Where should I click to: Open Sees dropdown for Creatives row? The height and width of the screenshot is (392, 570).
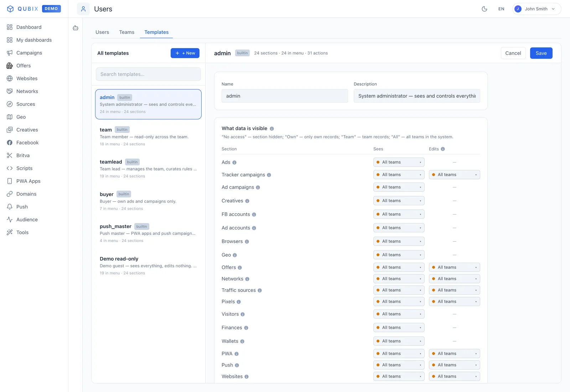[399, 201]
